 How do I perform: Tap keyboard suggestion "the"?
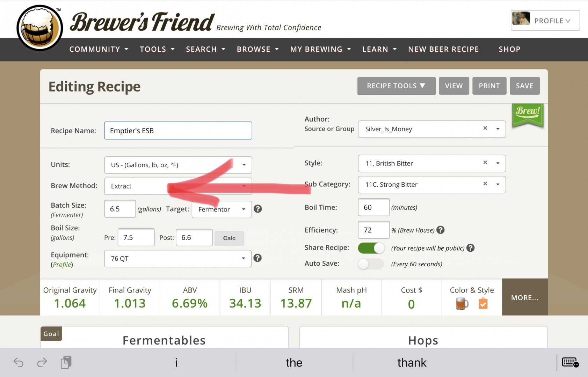click(294, 363)
